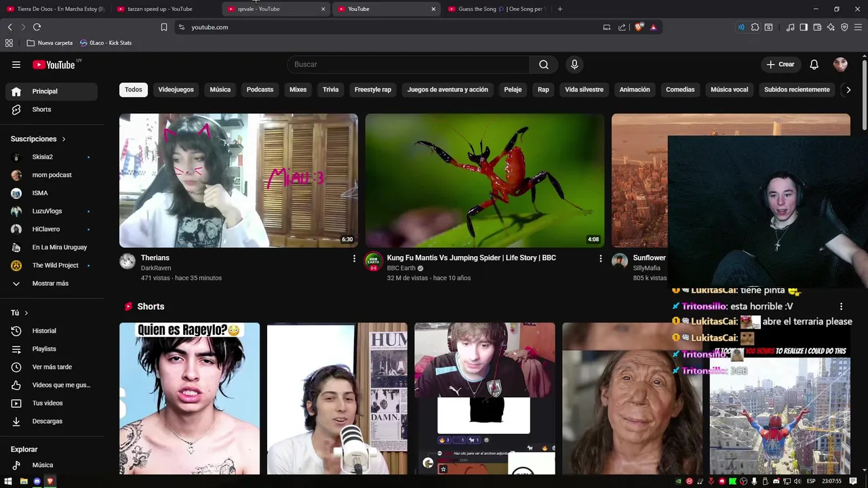Open the Brave VPN shield icon
This screenshot has width=868, height=488.
(844, 27)
